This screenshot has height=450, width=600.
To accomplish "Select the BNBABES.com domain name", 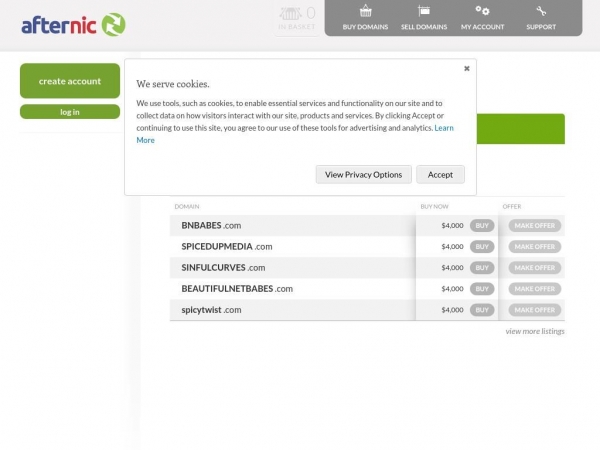I will (211, 225).
